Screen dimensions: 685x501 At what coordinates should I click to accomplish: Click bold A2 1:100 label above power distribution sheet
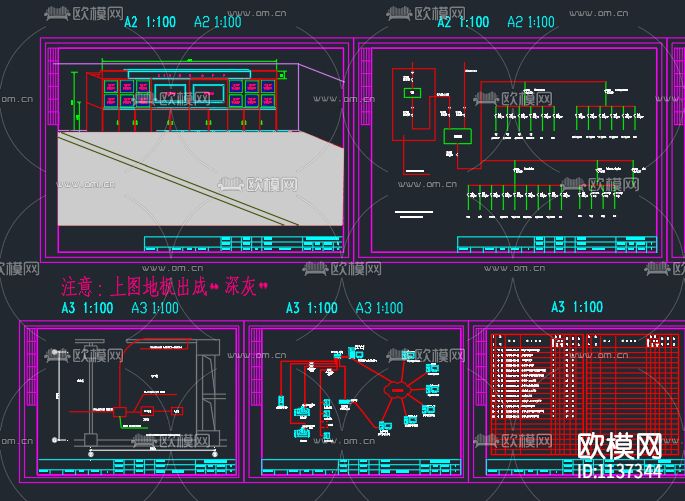pyautogui.click(x=463, y=22)
